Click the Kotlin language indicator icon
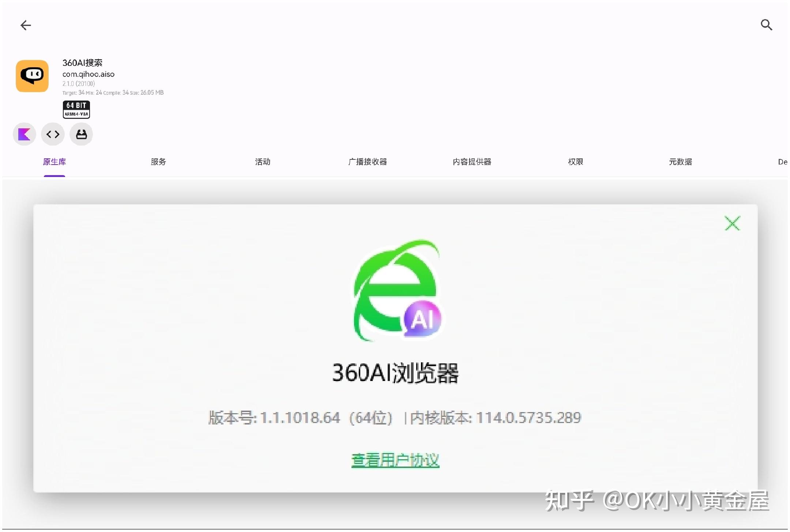Image resolution: width=790 pixels, height=532 pixels. [x=24, y=134]
